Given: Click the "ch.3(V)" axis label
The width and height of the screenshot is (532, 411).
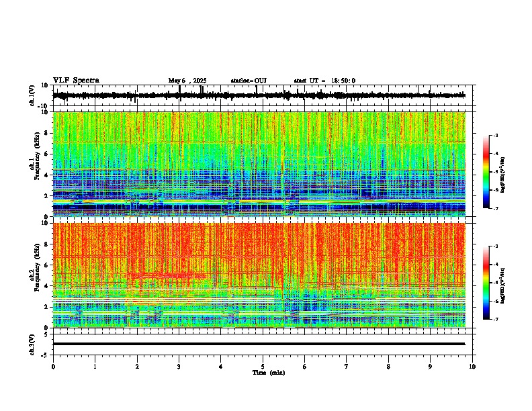Looking at the screenshot, I should tap(32, 345).
